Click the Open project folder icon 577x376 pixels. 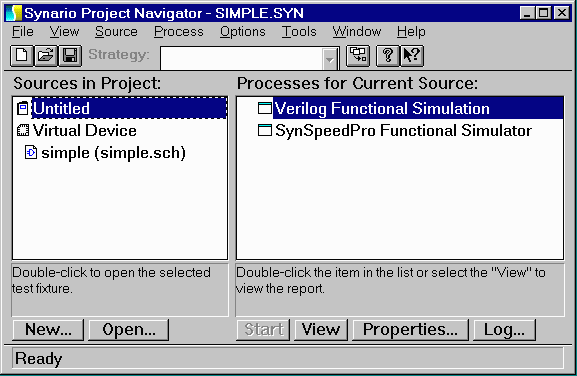[x=46, y=56]
